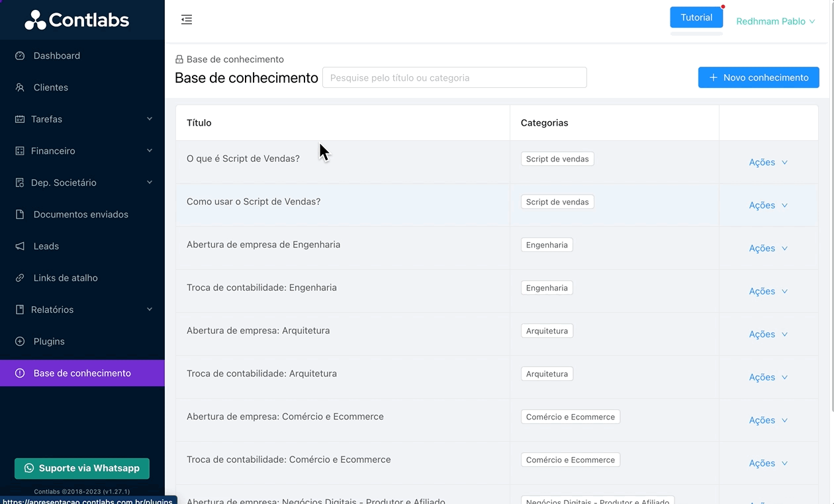Expand the Financeiro submenu
834x504 pixels.
(x=82, y=151)
